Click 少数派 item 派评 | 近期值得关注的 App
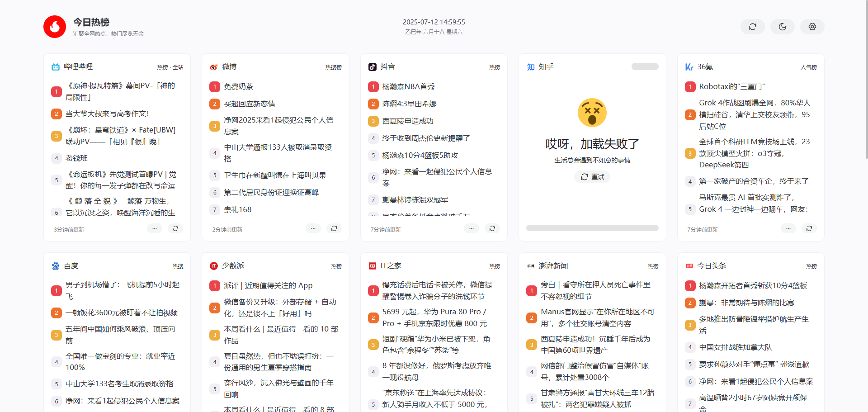This screenshot has height=412, width=868. 268,285
